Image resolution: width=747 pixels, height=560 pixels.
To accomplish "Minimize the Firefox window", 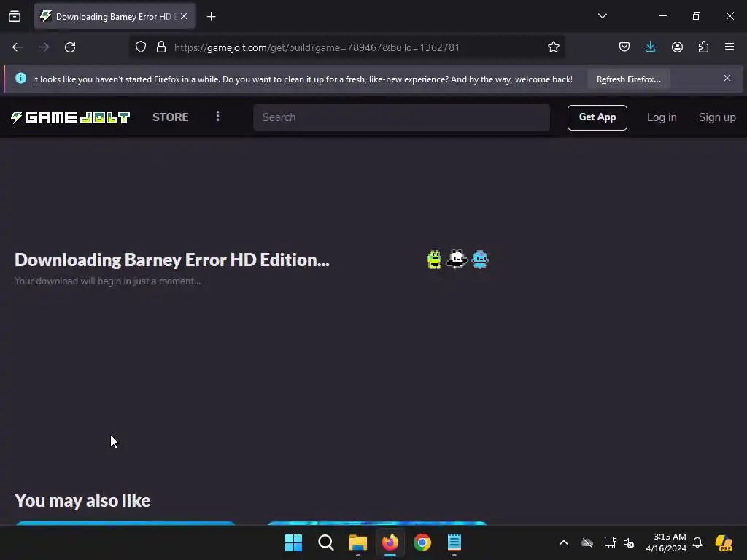I will point(662,16).
